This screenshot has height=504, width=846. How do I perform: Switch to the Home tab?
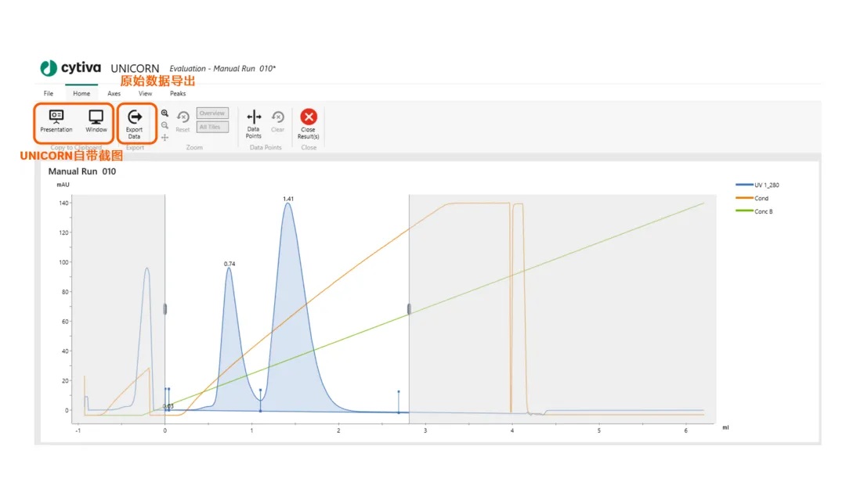pos(81,93)
